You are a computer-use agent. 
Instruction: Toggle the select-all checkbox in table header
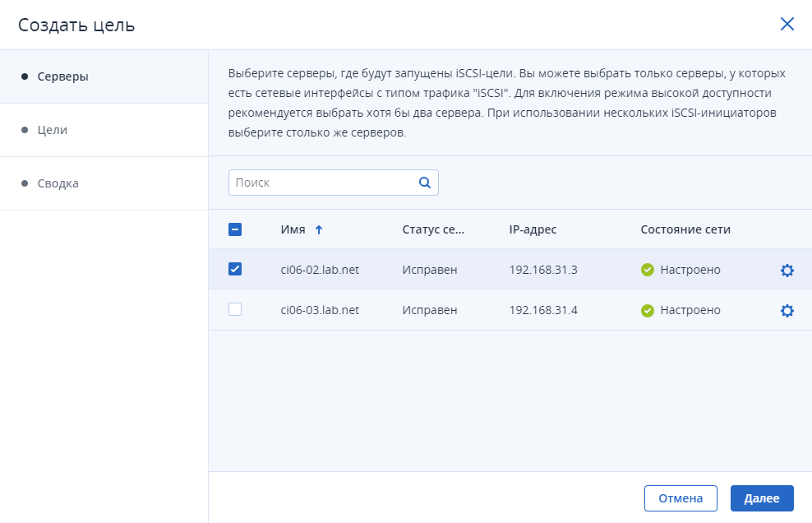point(234,229)
